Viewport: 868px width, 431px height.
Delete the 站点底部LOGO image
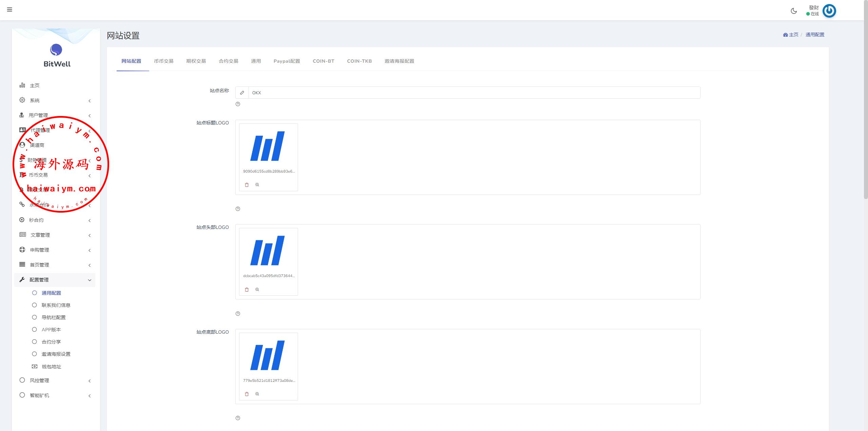pyautogui.click(x=247, y=394)
